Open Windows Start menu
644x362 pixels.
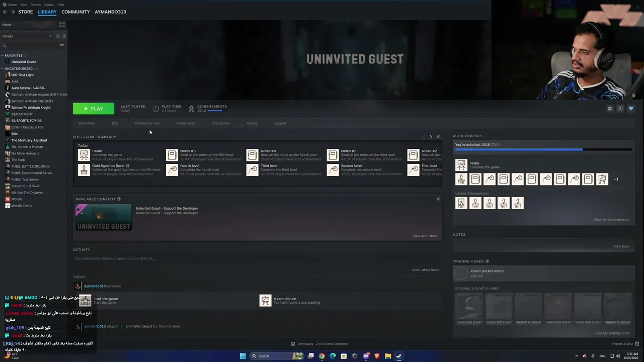[x=243, y=356]
